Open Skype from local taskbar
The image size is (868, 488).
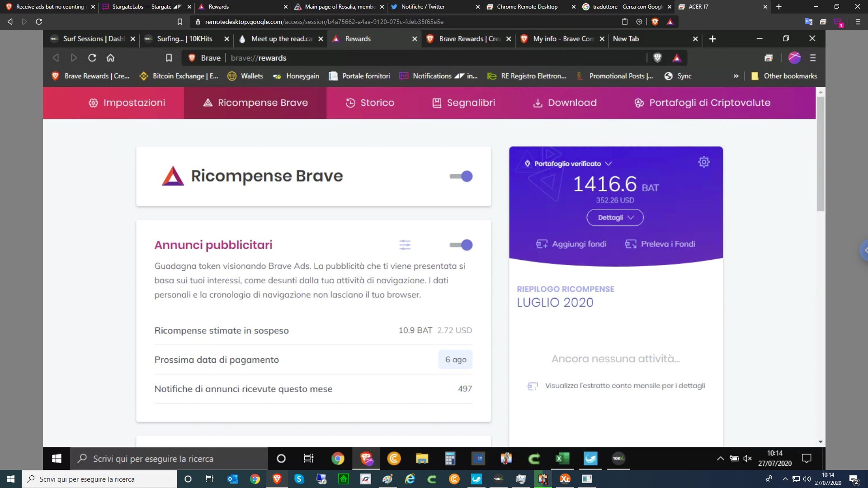tap(299, 479)
